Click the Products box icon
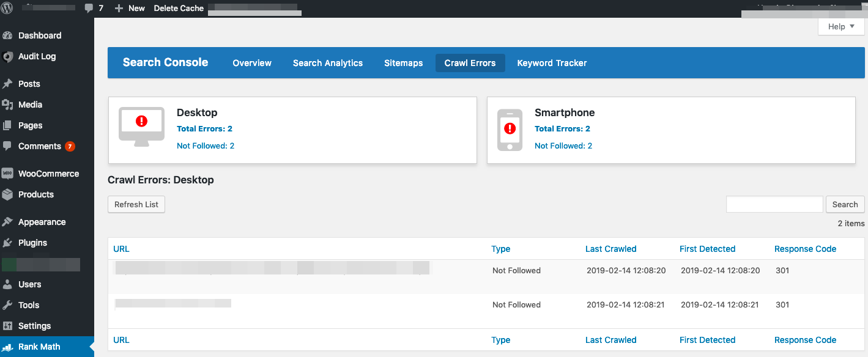The width and height of the screenshot is (868, 357). [x=8, y=194]
